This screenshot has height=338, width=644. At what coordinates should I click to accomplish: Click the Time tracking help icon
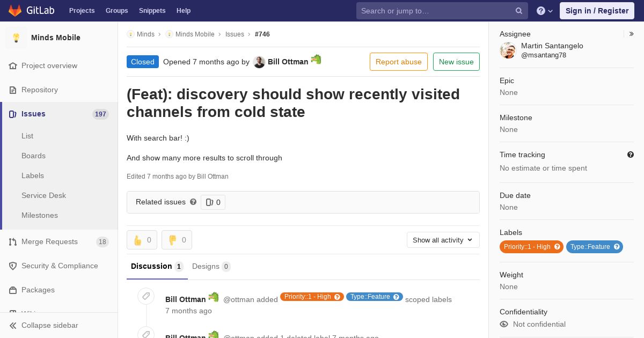tap(631, 155)
